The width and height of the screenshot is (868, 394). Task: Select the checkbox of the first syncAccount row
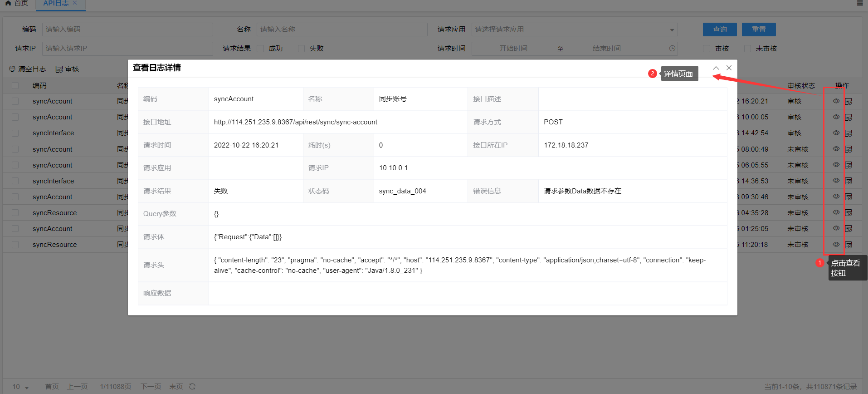pos(15,101)
